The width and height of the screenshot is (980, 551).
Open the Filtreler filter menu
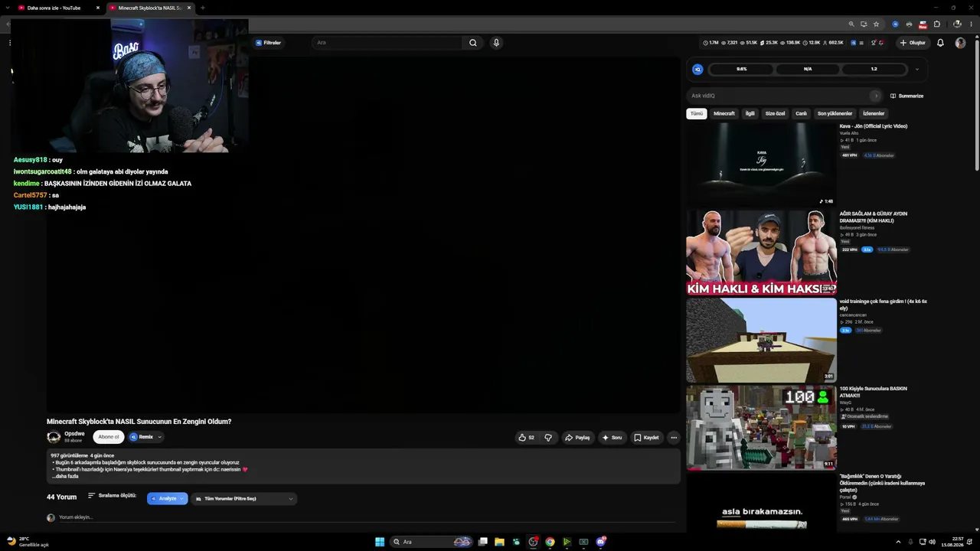(269, 43)
